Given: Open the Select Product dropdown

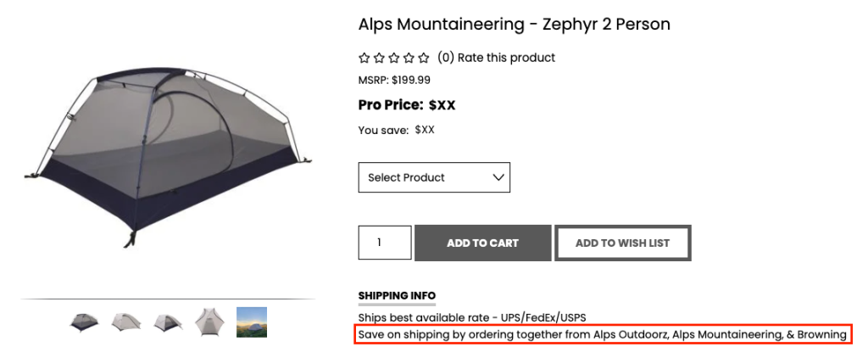Looking at the screenshot, I should (x=433, y=177).
